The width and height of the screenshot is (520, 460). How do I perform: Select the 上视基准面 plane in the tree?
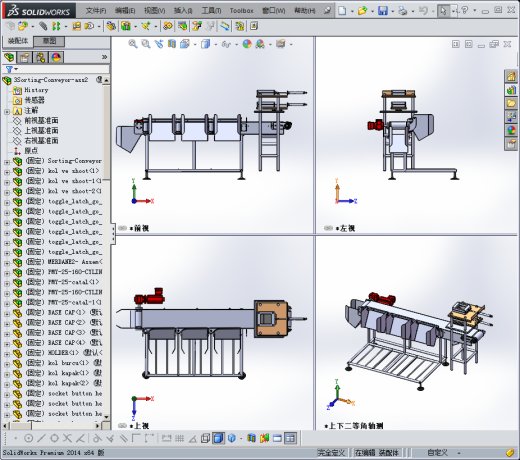[41, 130]
